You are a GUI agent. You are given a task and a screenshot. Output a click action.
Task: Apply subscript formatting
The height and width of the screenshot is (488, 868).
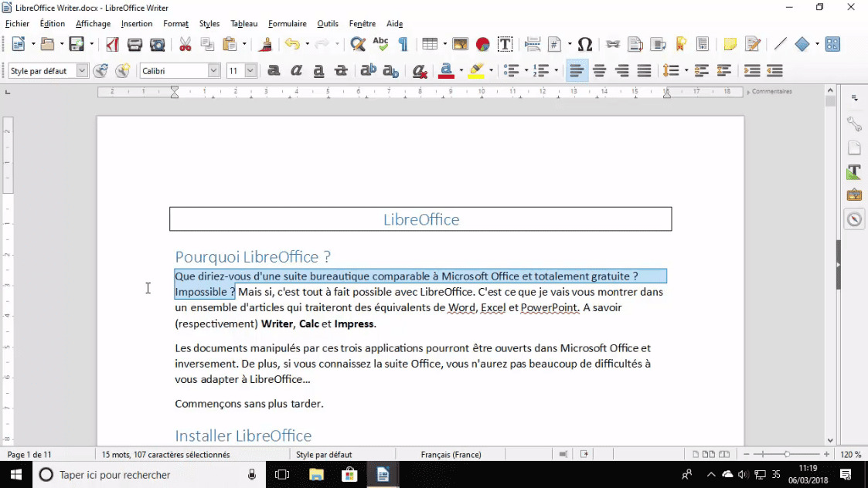pos(391,71)
